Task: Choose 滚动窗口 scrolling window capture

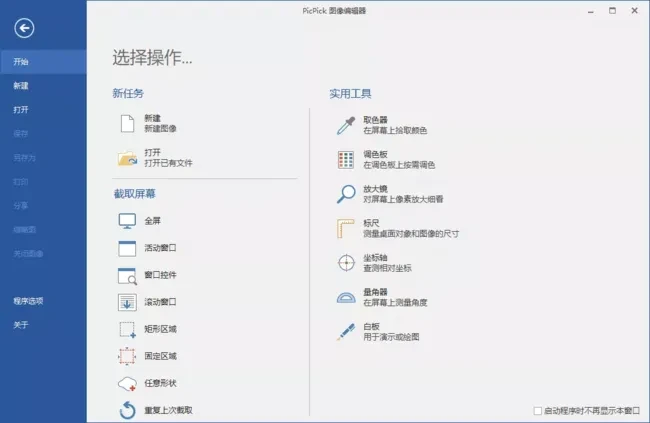Action: coord(128,302)
